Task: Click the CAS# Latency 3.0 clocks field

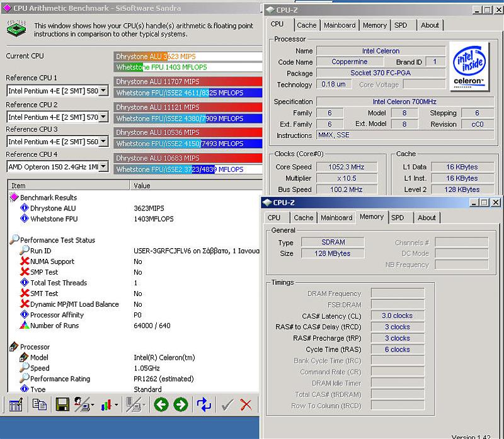Action: click(x=398, y=316)
